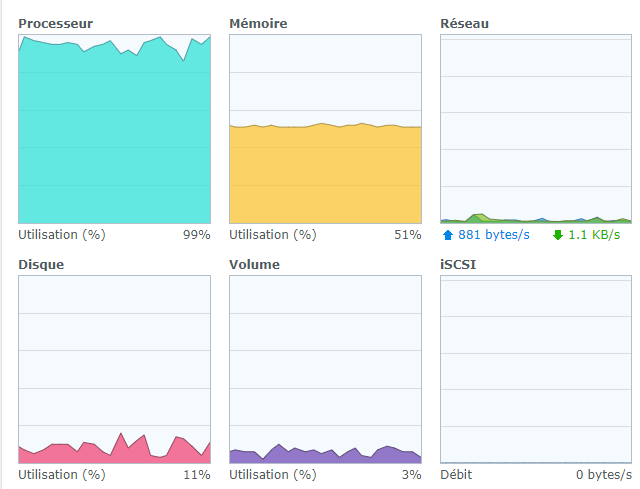Image resolution: width=640 pixels, height=489 pixels.
Task: Click the 51% memory utilisation value
Action: click(x=407, y=235)
